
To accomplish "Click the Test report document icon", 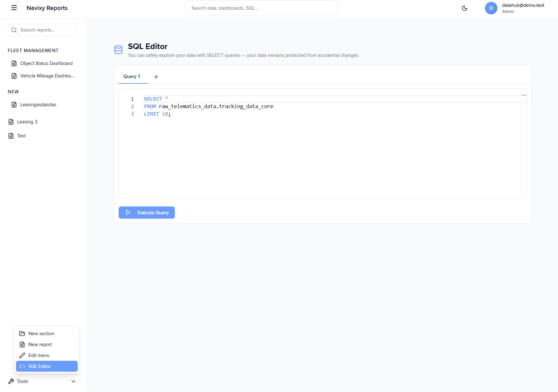I will [x=11, y=136].
